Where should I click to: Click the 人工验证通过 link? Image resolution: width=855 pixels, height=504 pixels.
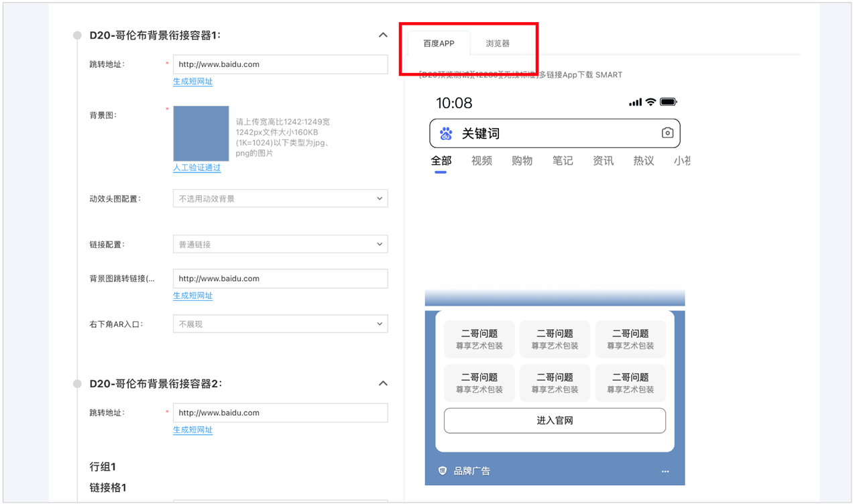click(197, 168)
